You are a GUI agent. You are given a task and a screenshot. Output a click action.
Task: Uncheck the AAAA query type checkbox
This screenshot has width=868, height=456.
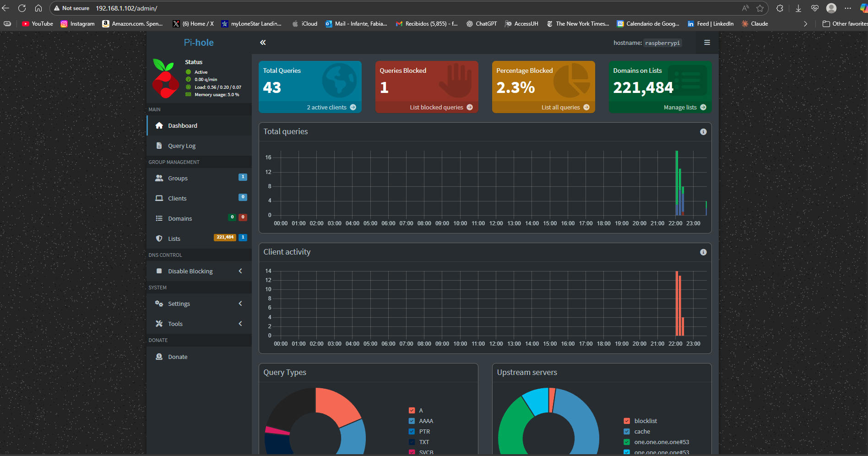[412, 421]
